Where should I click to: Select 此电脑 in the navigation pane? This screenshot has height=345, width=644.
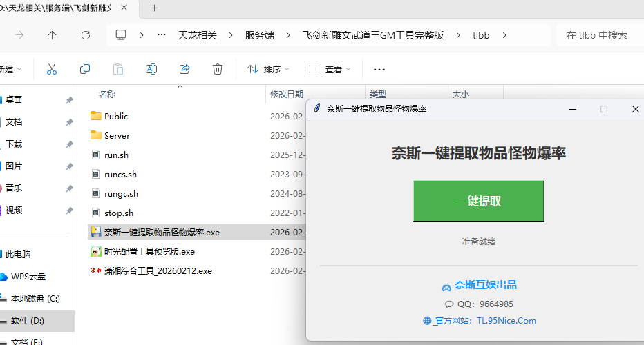(18, 255)
